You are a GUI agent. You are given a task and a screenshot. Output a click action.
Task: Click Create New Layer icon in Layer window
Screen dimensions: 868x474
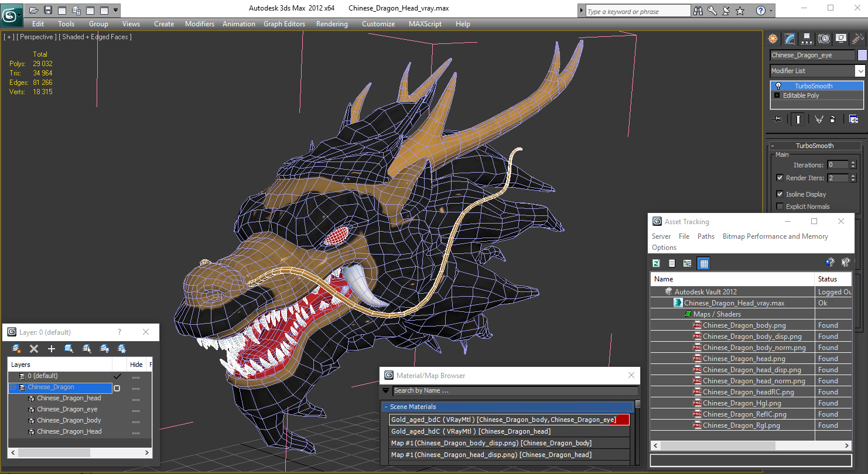pos(16,349)
